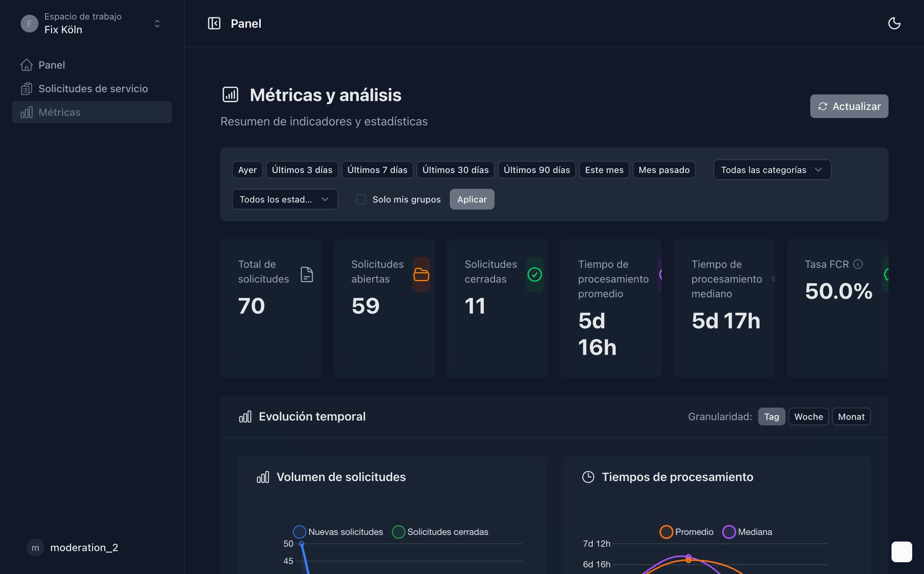Select the Monat granularity tab
This screenshot has width=924, height=574.
(851, 416)
